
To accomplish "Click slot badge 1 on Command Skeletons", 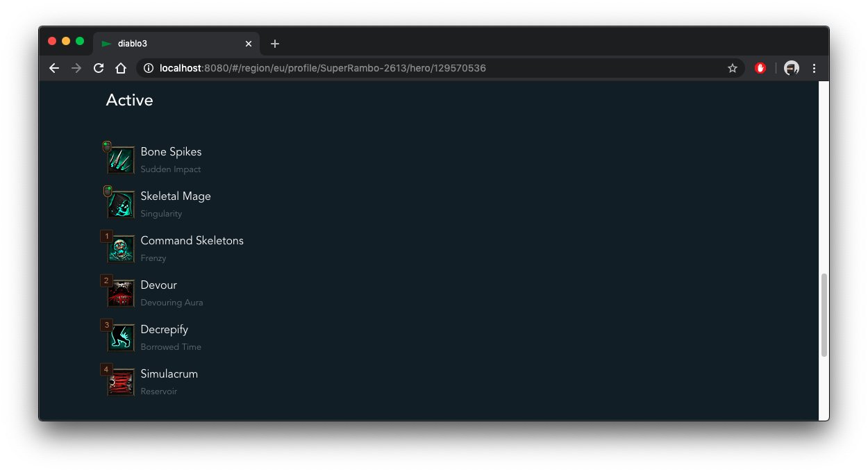I will 106,237.
